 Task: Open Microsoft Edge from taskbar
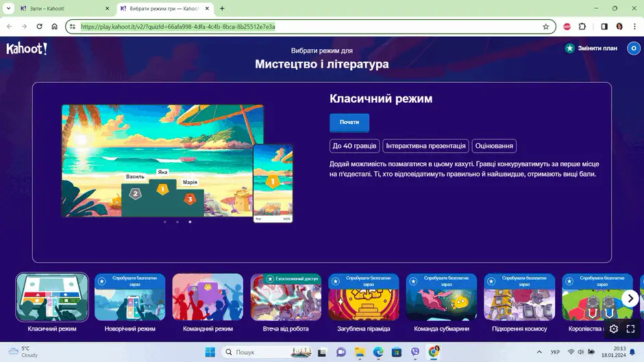[378, 352]
